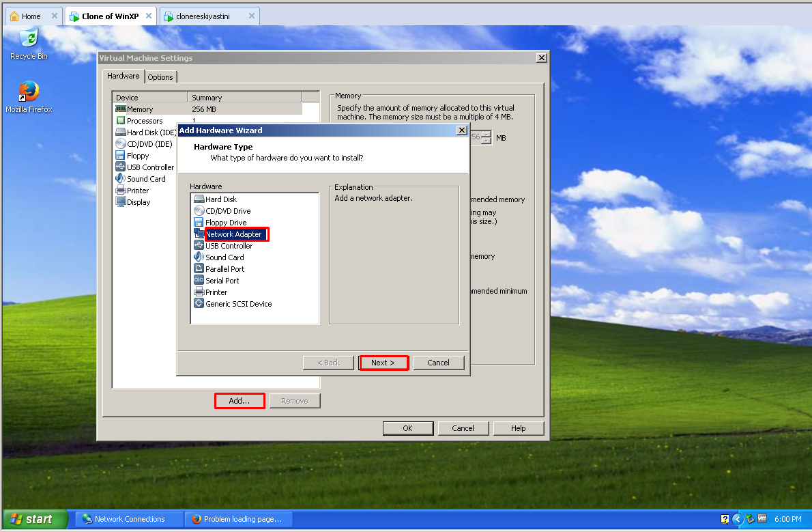The width and height of the screenshot is (812, 532).
Task: Cancel the Add Hardware Wizard
Action: click(x=438, y=363)
